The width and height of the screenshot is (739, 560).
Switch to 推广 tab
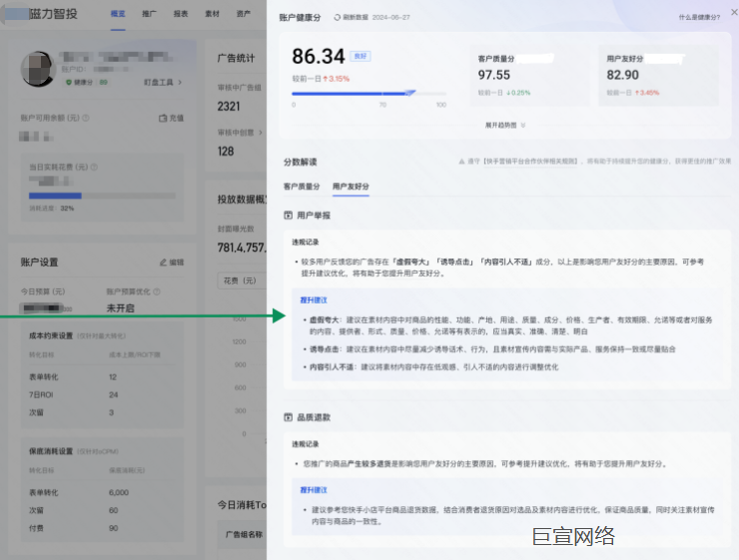[150, 14]
